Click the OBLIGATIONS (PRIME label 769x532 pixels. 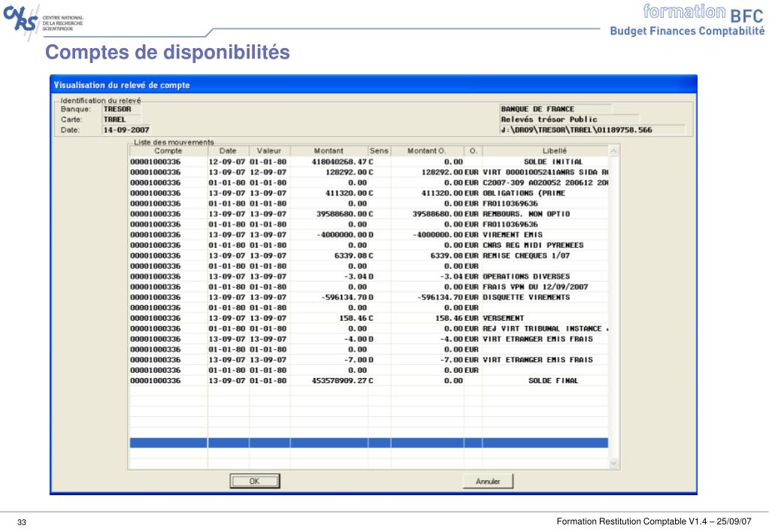tap(524, 193)
